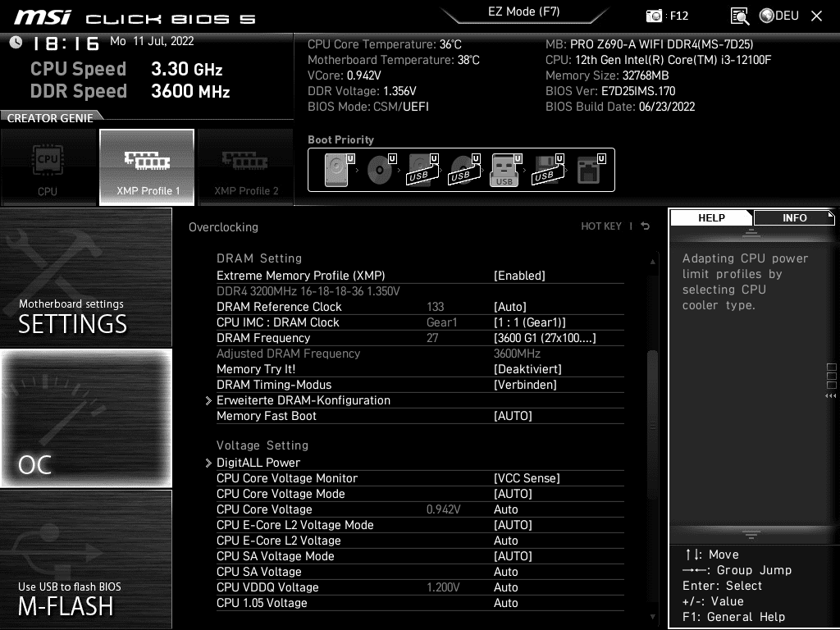
Task: Click the CREATOR GENIE label
Action: 50,118
